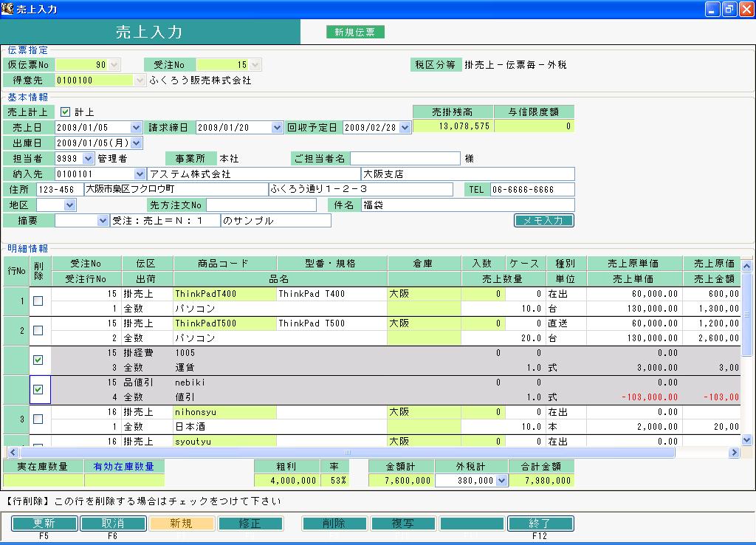756x545 pixels.
Task: Click the horizontal scrollbar right arrow
Action: pos(734,453)
